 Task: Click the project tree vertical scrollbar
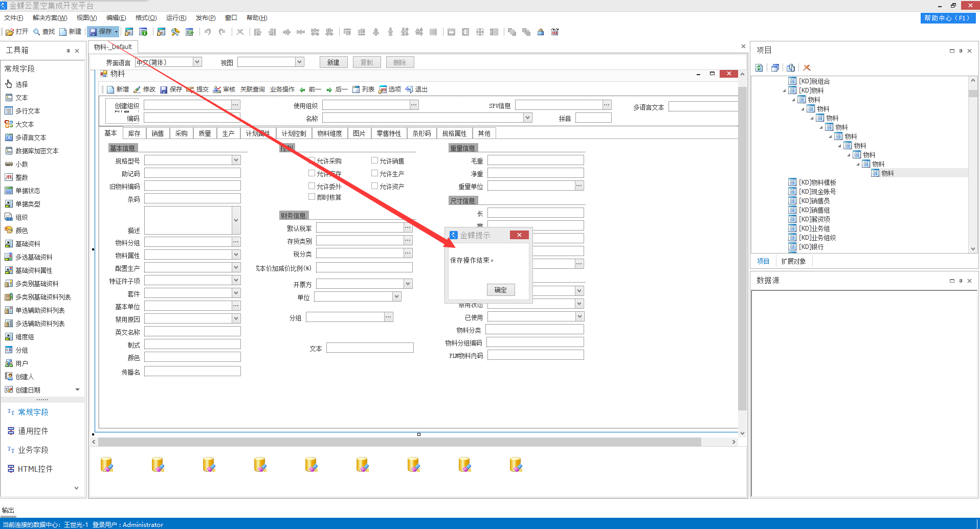[973, 94]
